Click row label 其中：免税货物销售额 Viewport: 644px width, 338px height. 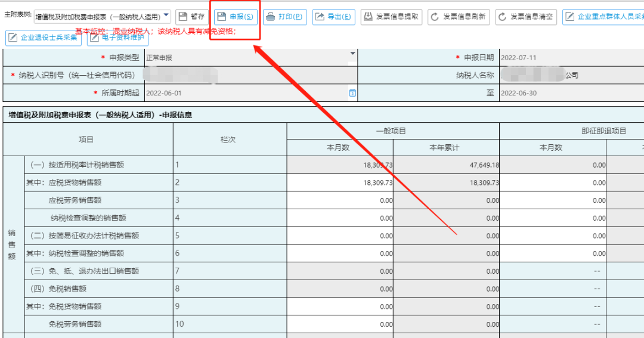64,306
